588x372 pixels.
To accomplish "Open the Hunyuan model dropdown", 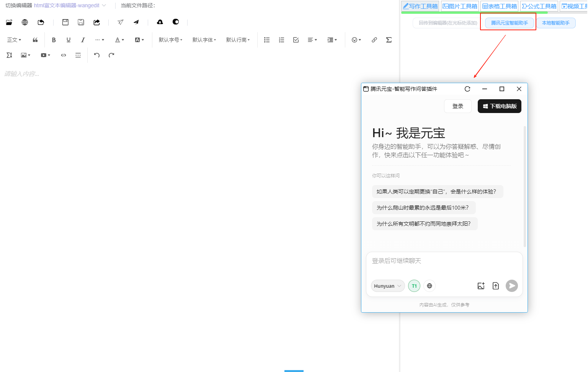I will coord(387,286).
